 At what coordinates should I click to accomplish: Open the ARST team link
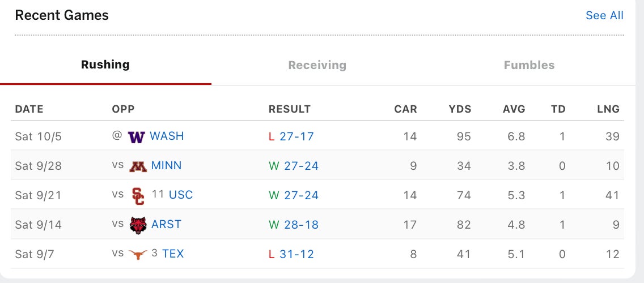point(166,225)
